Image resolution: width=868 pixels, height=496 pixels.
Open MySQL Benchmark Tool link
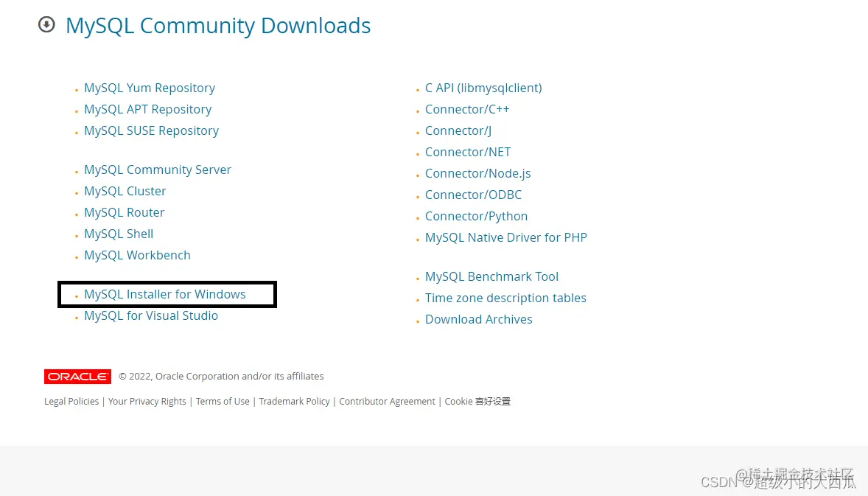click(x=491, y=276)
